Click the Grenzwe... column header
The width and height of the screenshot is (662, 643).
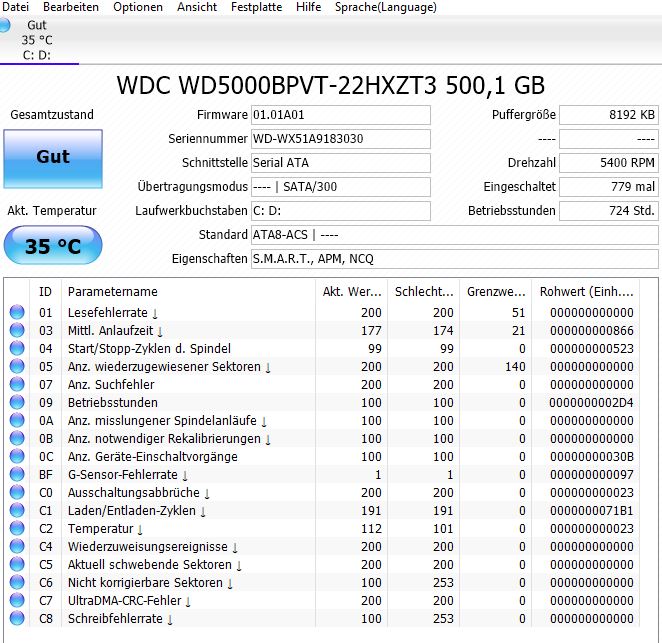[496, 292]
